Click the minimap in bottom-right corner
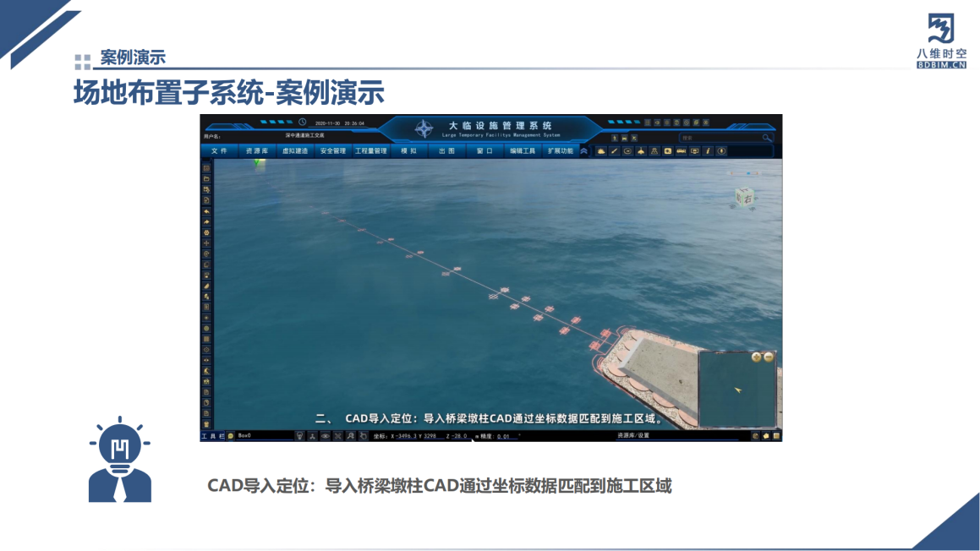 coord(736,390)
